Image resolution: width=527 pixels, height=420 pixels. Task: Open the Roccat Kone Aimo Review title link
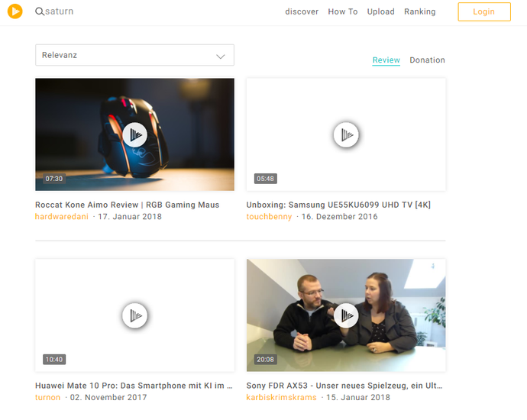click(127, 205)
